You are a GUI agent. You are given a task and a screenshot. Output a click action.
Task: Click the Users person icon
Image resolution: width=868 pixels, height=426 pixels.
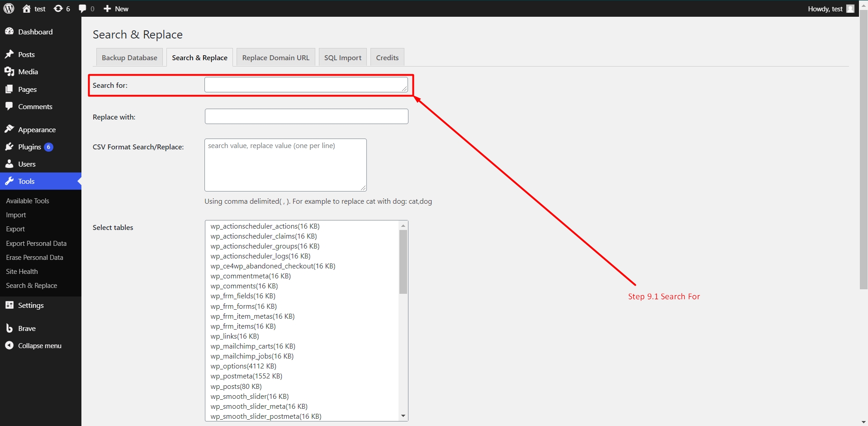[9, 164]
